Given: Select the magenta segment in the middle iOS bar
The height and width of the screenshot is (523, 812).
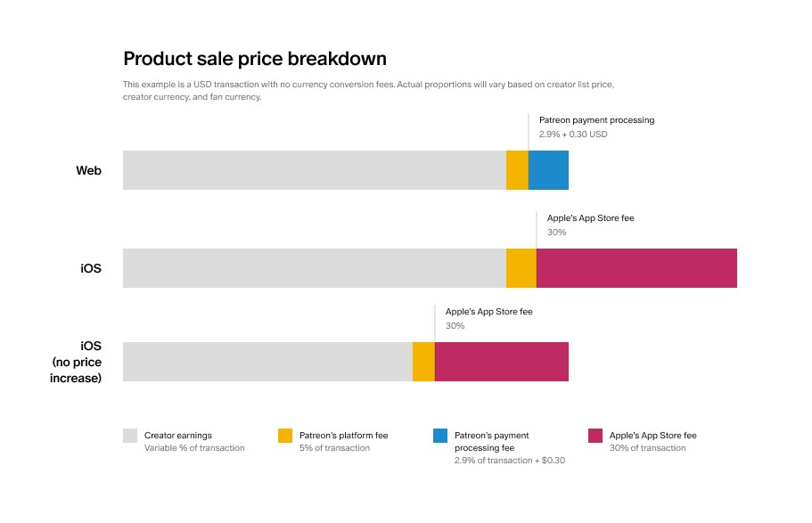Looking at the screenshot, I should [636, 268].
